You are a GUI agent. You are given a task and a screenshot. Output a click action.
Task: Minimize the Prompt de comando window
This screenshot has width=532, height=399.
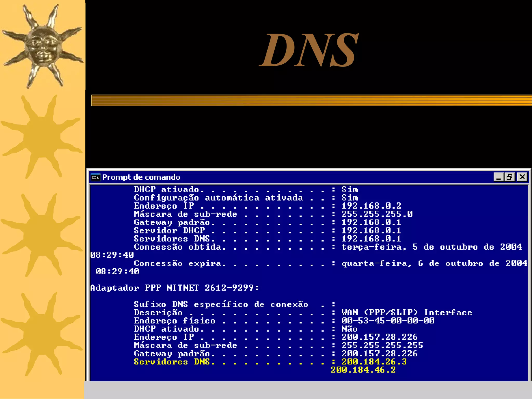tap(498, 177)
